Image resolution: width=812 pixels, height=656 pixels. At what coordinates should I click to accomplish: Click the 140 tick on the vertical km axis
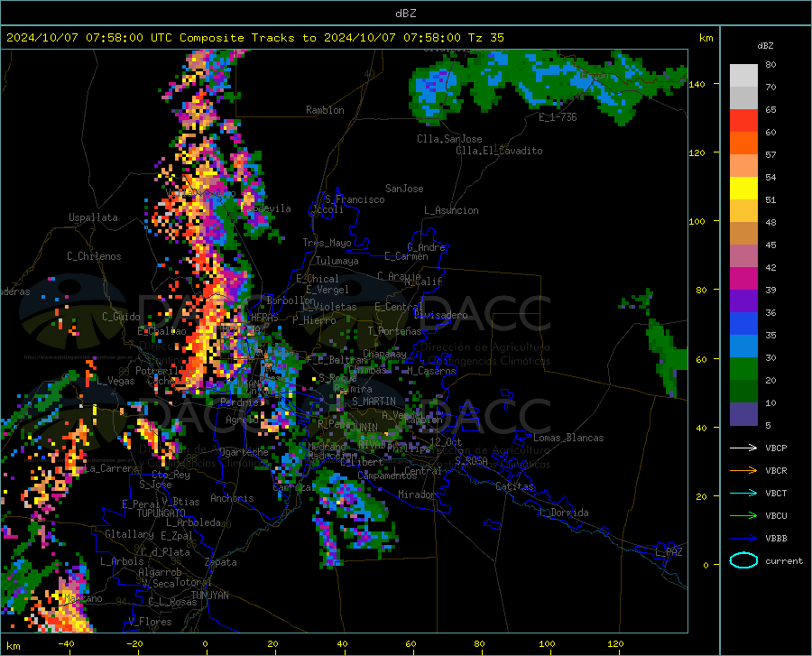click(697, 84)
